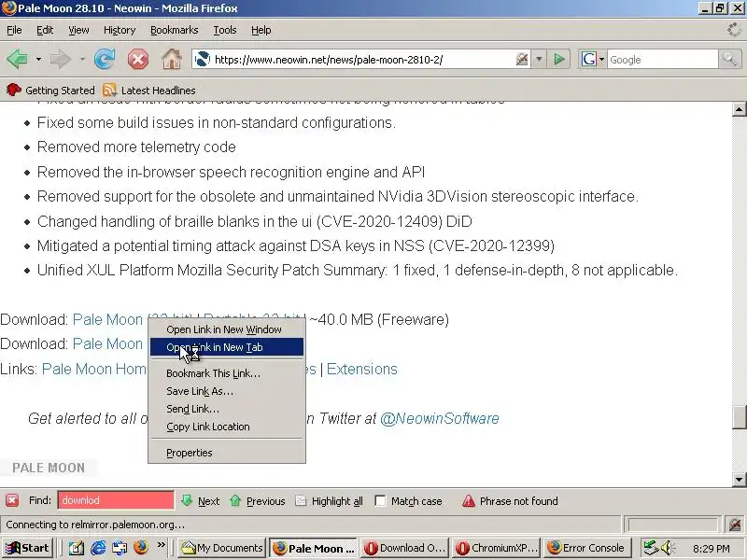Click Highlight all in the Find bar

pos(330,501)
